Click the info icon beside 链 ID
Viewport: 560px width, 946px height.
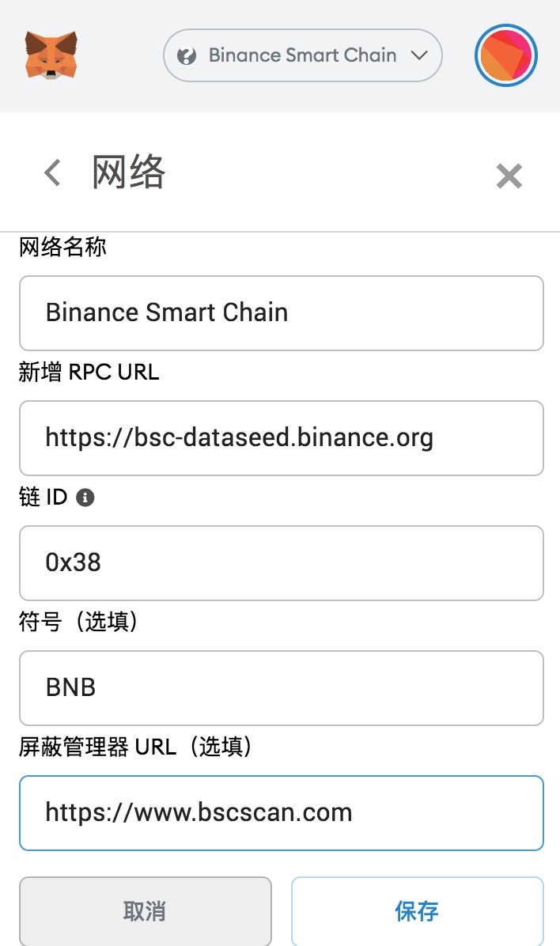[x=85, y=498]
